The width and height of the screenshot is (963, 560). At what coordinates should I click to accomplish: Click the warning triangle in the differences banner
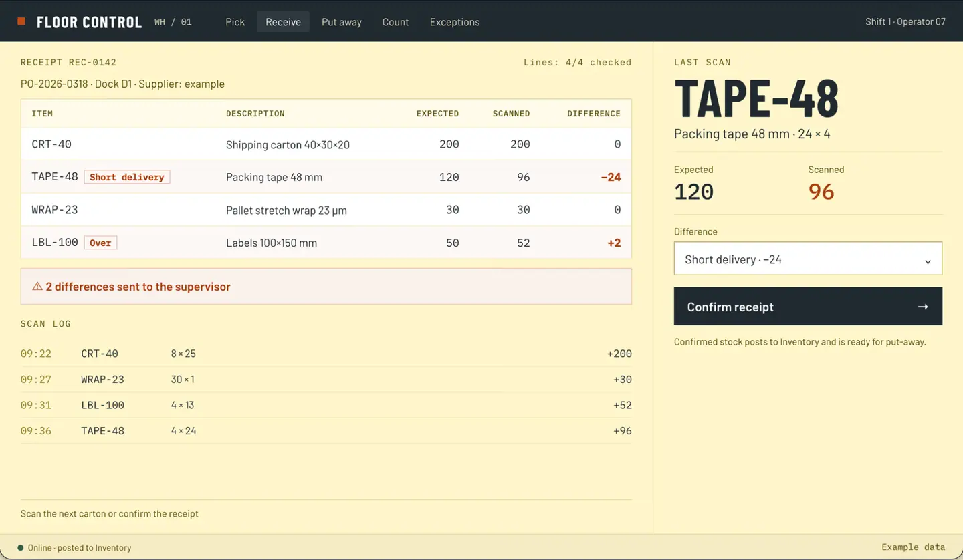tap(37, 287)
